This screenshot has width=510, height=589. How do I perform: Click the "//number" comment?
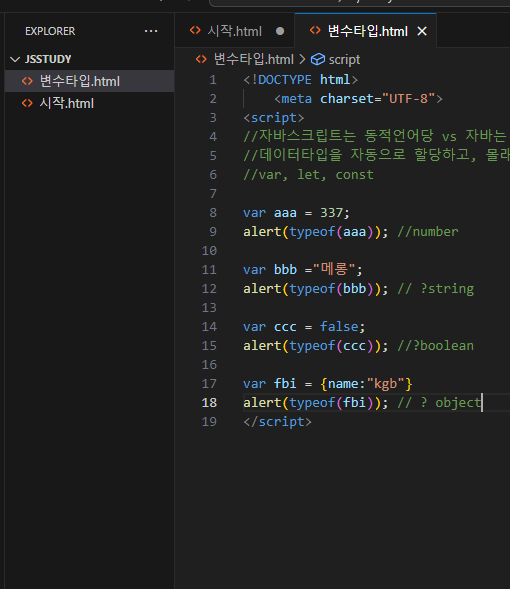coord(428,232)
